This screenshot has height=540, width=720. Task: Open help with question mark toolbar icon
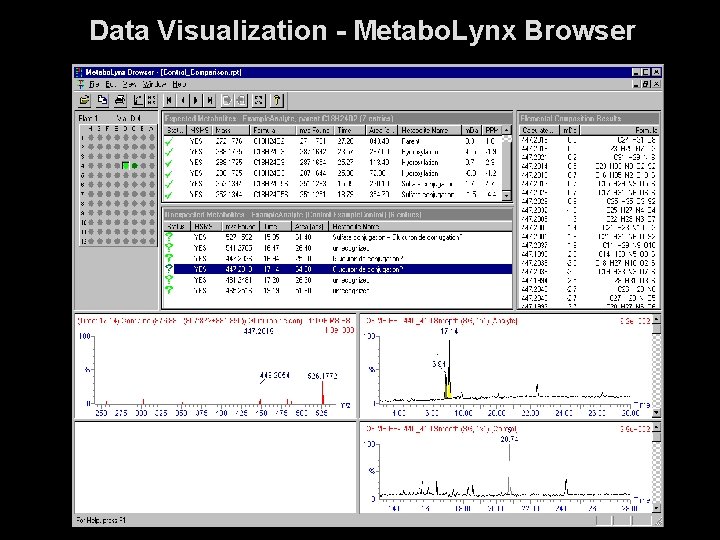pos(277,100)
